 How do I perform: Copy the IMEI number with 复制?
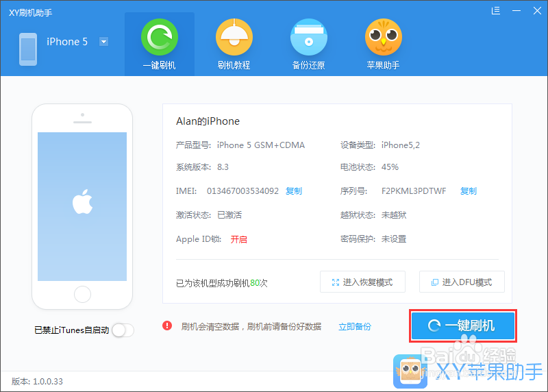(x=294, y=191)
